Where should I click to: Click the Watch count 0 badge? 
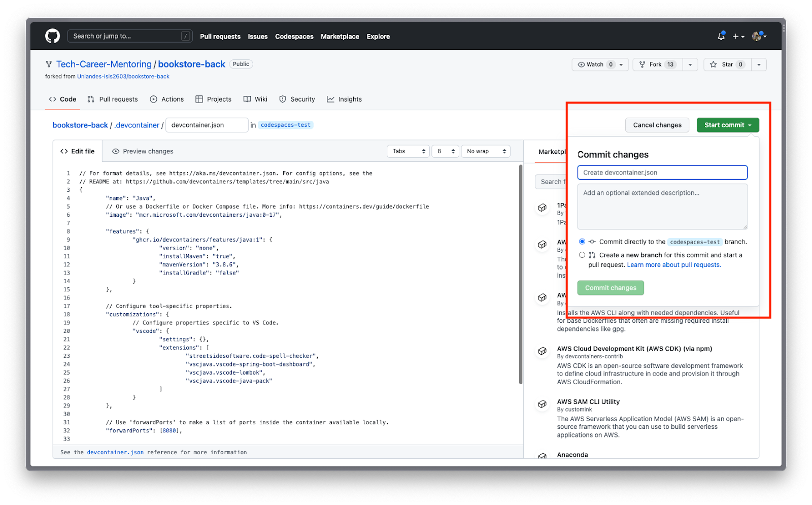coord(611,64)
